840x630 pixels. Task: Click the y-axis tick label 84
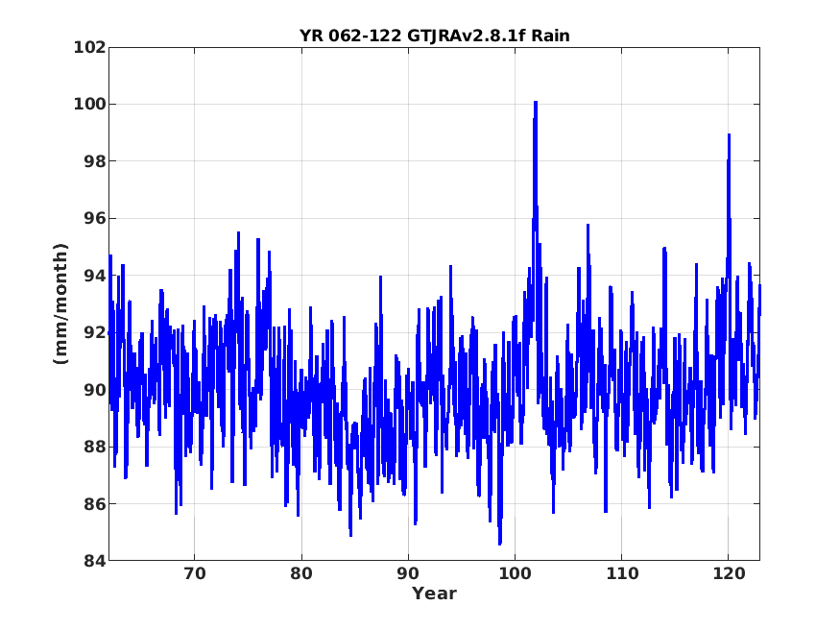tap(95, 561)
